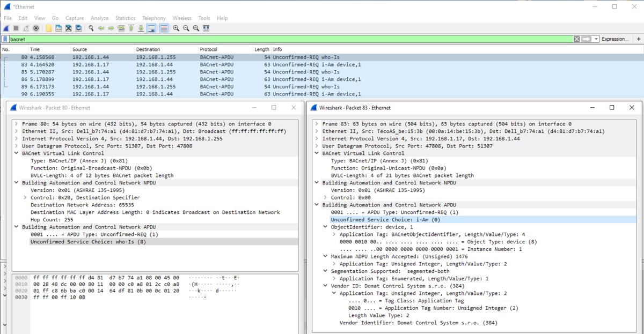Expand the Frame 80 tree node
Viewport: 644px width, 334px height.
point(17,124)
